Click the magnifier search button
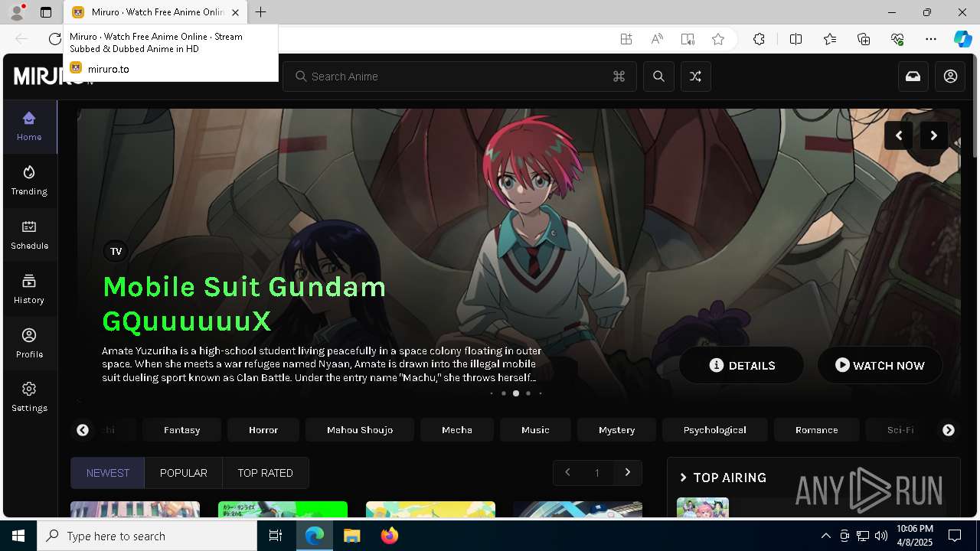This screenshot has width=980, height=551. (x=658, y=77)
